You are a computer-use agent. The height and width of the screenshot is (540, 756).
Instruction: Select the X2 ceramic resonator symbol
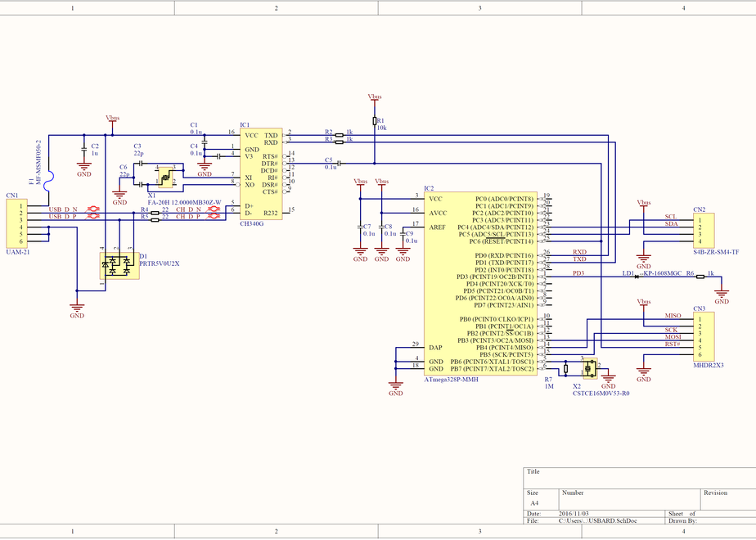click(x=590, y=368)
